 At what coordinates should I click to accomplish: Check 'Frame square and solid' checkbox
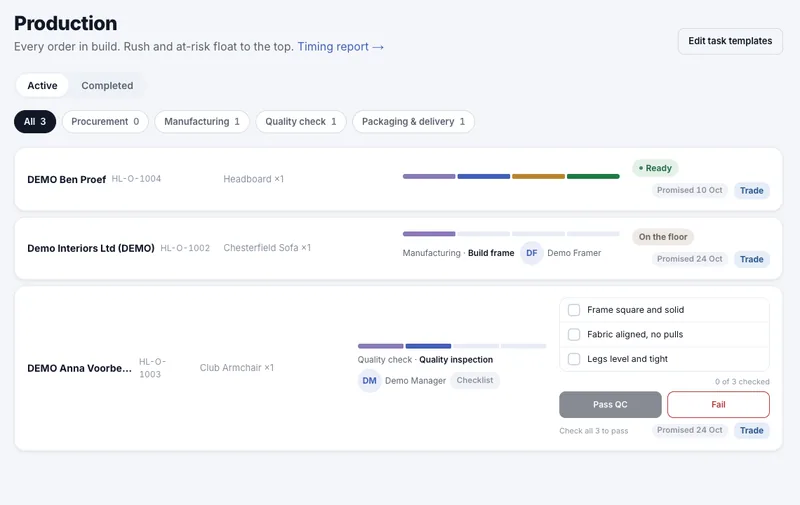[x=574, y=310]
